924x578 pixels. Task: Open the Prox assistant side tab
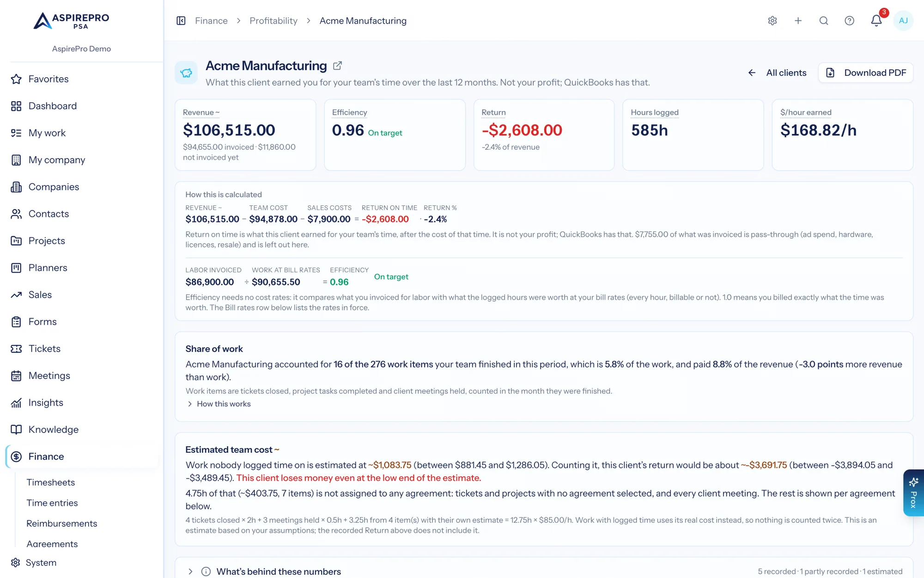click(913, 492)
